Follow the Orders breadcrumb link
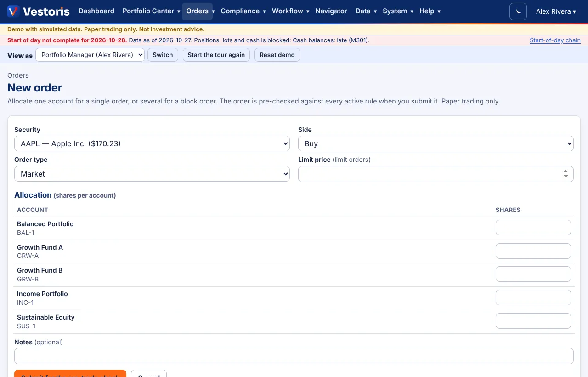 coord(18,75)
